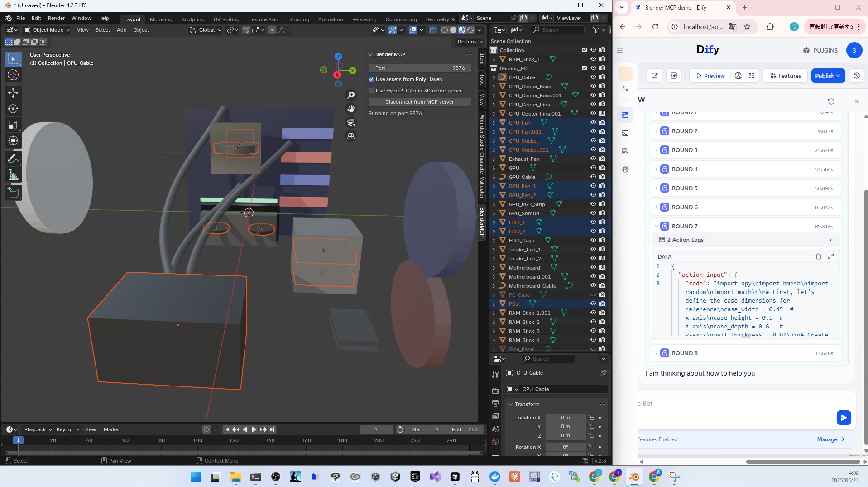
Task: Click the 3D Cursor tool
Action: (13, 75)
